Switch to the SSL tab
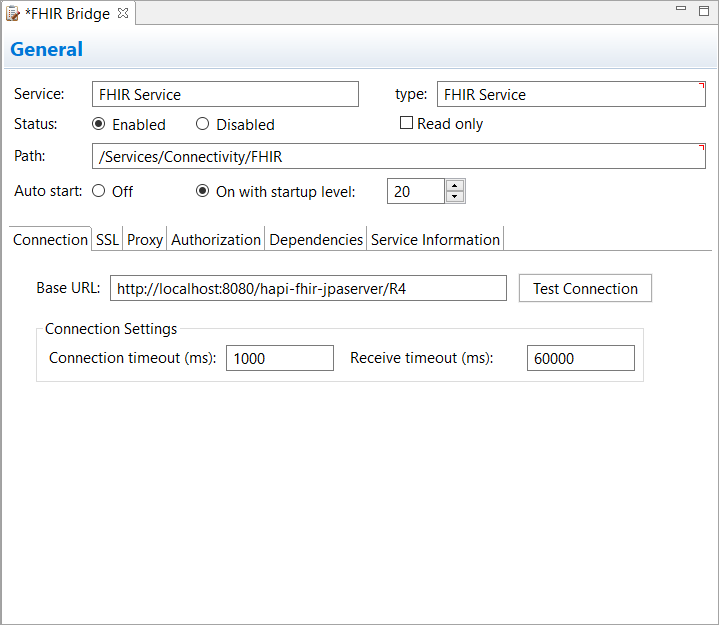This screenshot has width=719, height=625. tap(107, 239)
